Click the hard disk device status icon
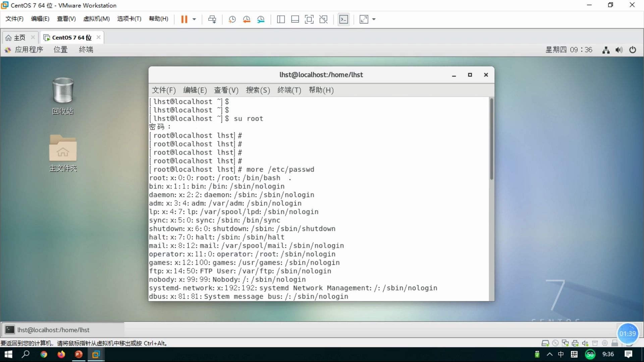Image resolution: width=644 pixels, height=362 pixels. pyautogui.click(x=545, y=343)
